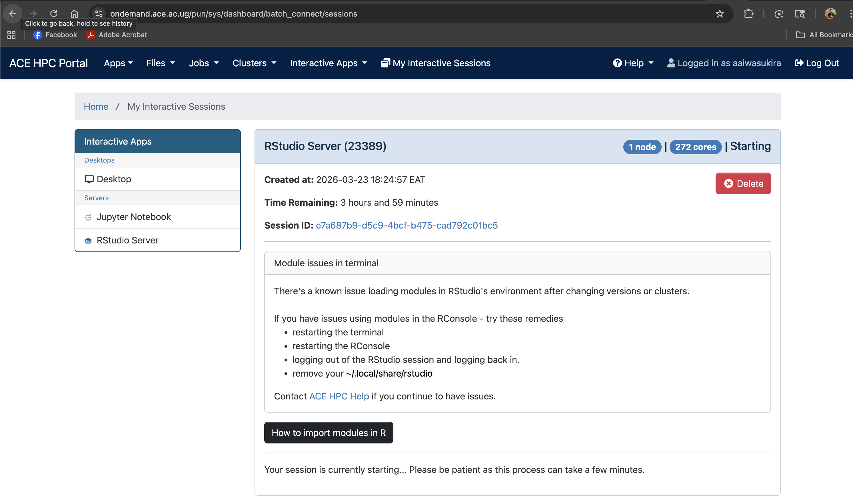This screenshot has width=853, height=504.
Task: Open the Clusters dropdown
Action: 254,63
